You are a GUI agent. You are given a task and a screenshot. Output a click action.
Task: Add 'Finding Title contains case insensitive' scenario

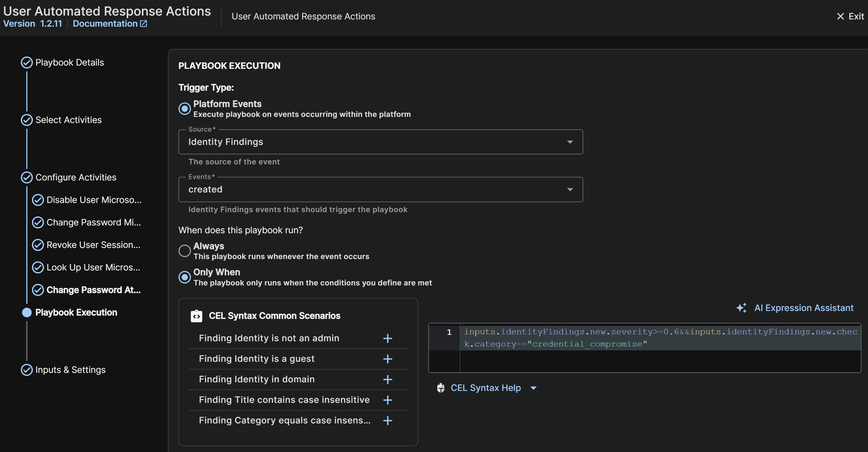[x=388, y=400]
